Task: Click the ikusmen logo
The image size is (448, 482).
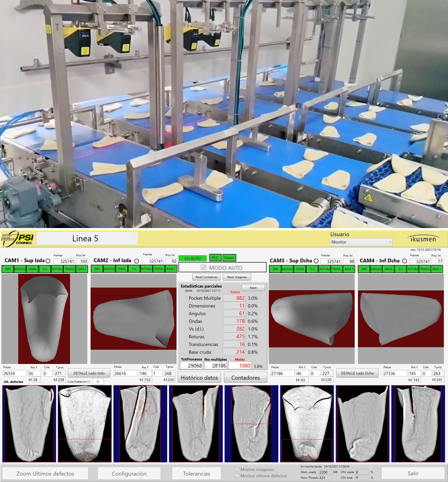Action: (x=423, y=239)
